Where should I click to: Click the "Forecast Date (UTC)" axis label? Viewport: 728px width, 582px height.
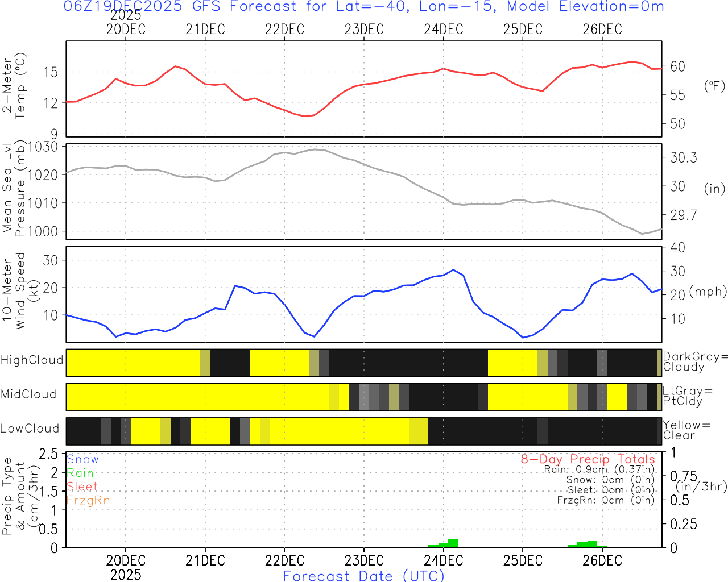(x=364, y=576)
